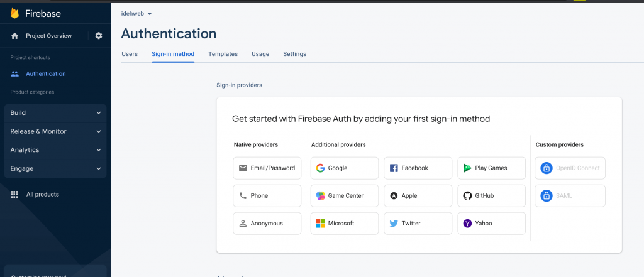
Task: Click the Microsoft four-square logo
Action: pyautogui.click(x=320, y=223)
